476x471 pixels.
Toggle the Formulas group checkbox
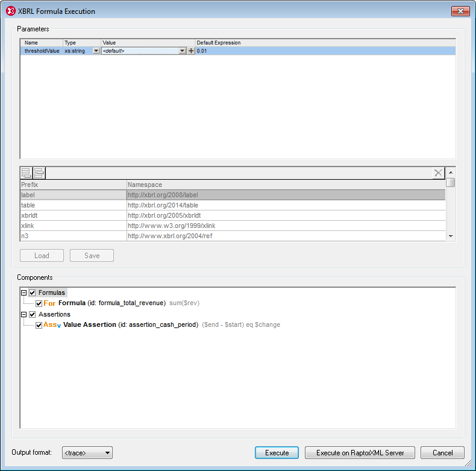[x=33, y=293]
